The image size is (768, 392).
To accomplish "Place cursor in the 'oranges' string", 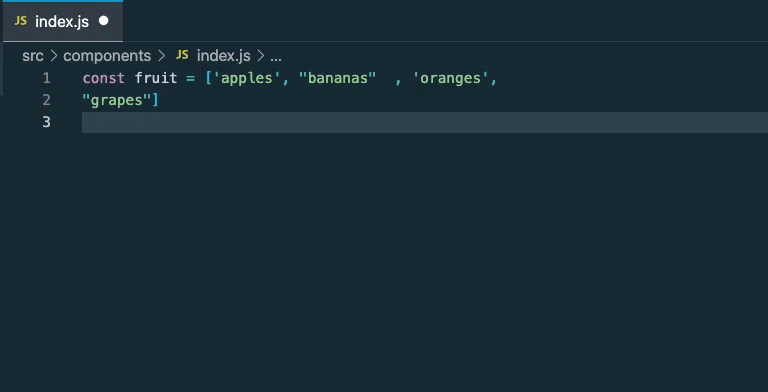I will 451,78.
